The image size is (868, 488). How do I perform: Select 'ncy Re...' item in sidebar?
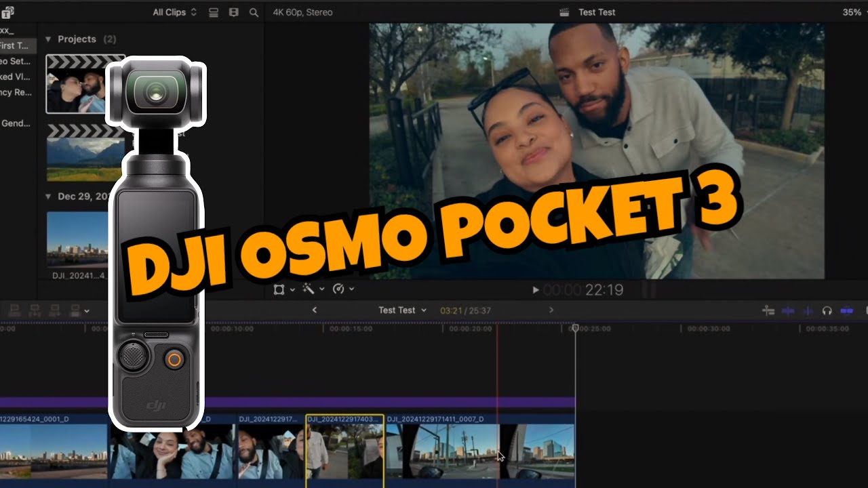[15, 92]
